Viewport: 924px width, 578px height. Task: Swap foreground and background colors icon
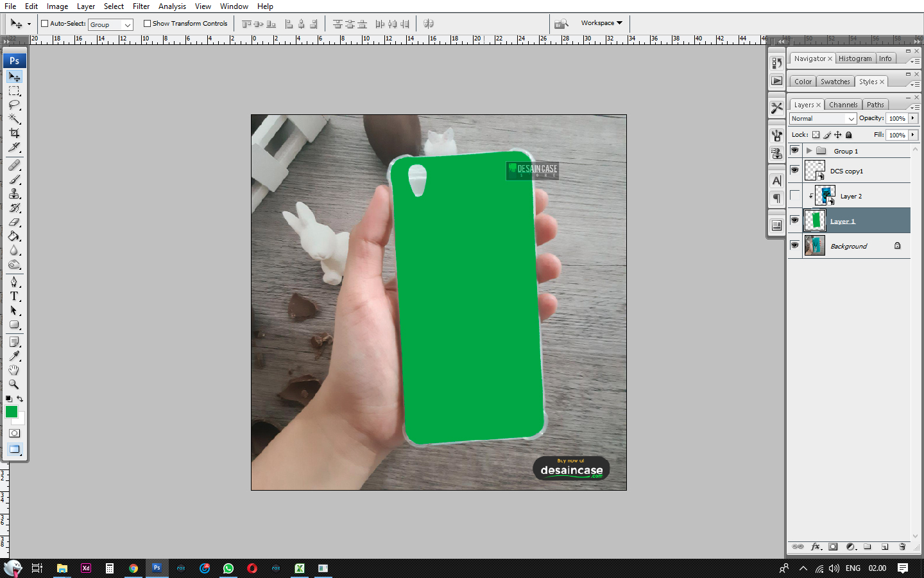pyautogui.click(x=20, y=399)
